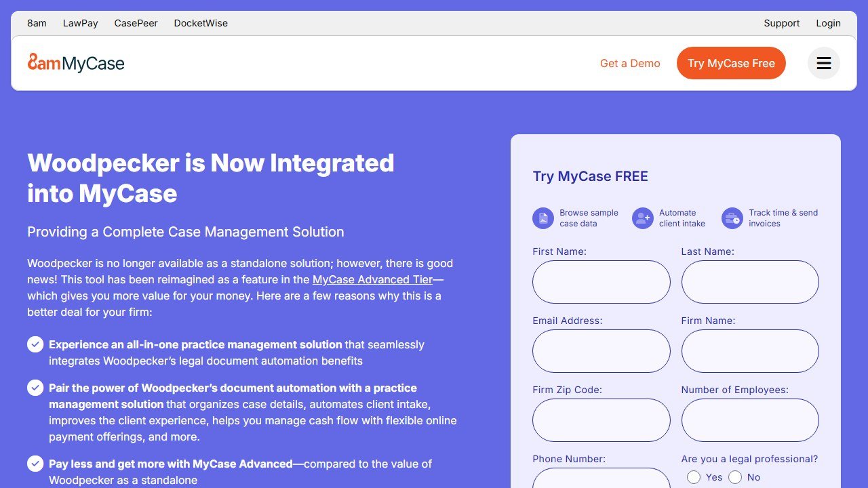The image size is (868, 488).
Task: Click the checkmark beside Pay less and get more
Action: pos(35,464)
